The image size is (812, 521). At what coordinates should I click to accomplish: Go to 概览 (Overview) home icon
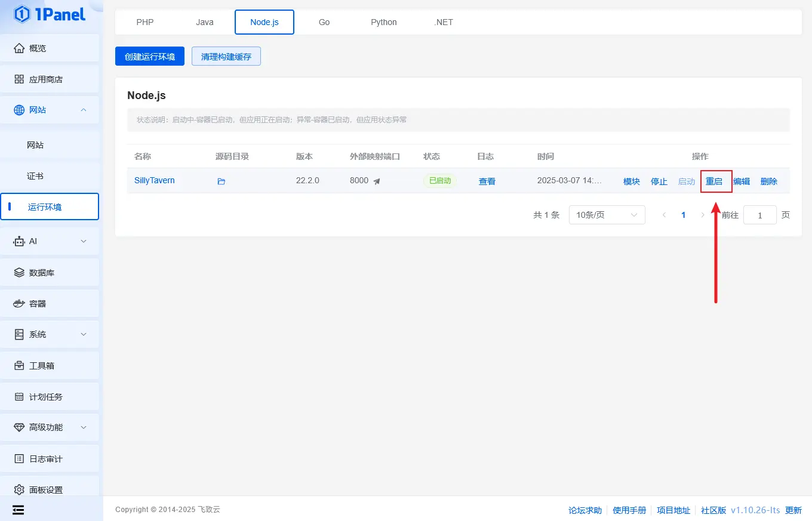pyautogui.click(x=19, y=48)
